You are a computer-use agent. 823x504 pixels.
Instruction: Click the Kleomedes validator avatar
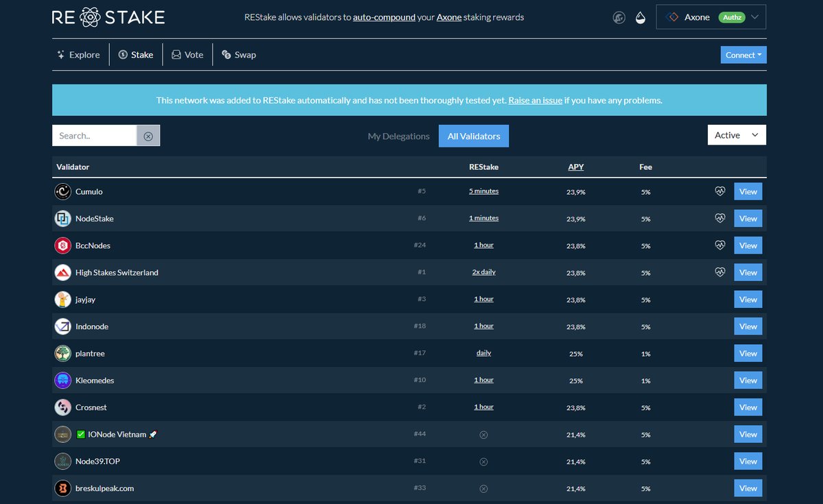coord(62,381)
